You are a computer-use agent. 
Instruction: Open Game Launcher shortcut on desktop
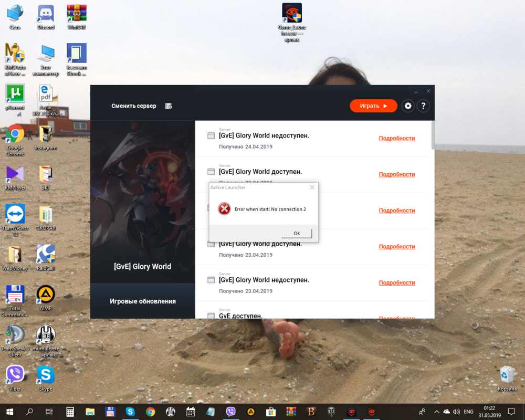(292, 14)
